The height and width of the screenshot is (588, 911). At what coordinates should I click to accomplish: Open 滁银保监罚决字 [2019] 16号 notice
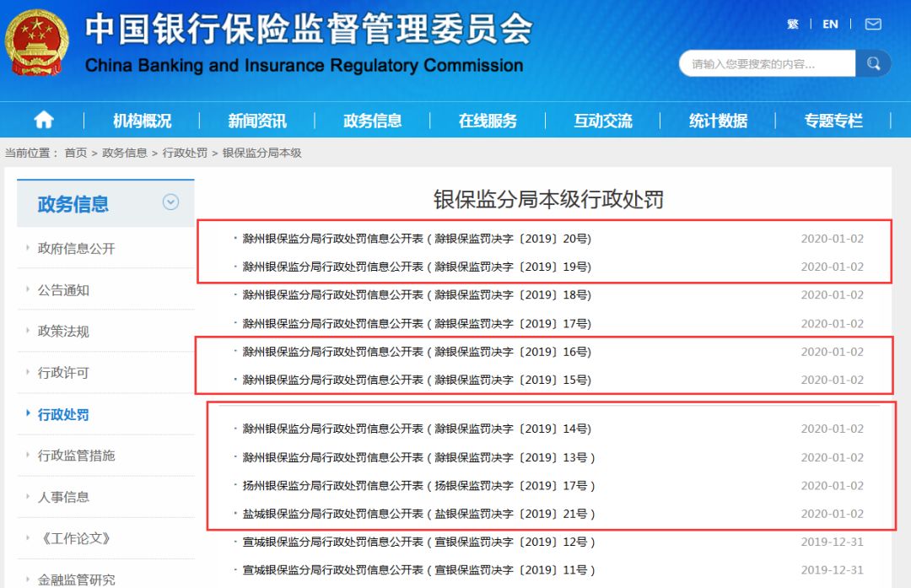(417, 352)
